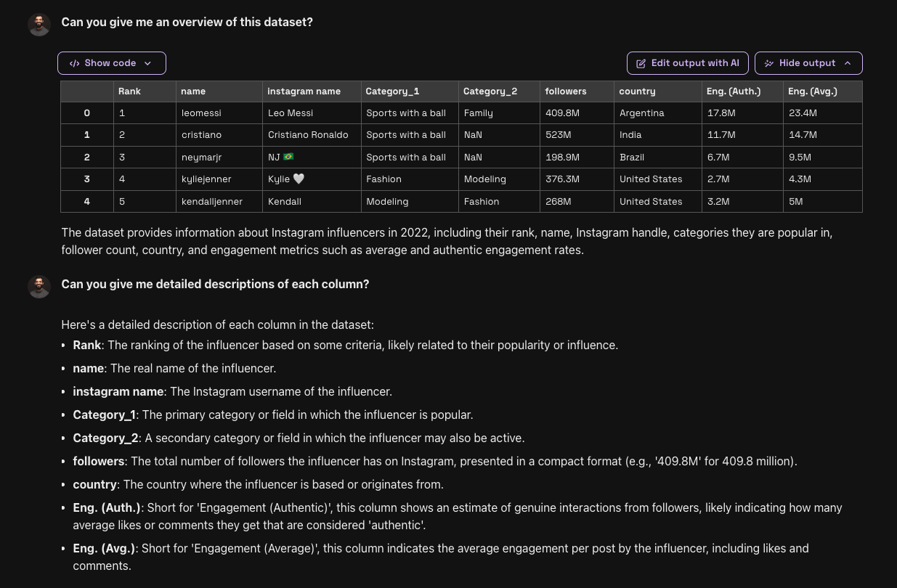Click the country column header
This screenshot has width=897, height=588.
pos(637,91)
